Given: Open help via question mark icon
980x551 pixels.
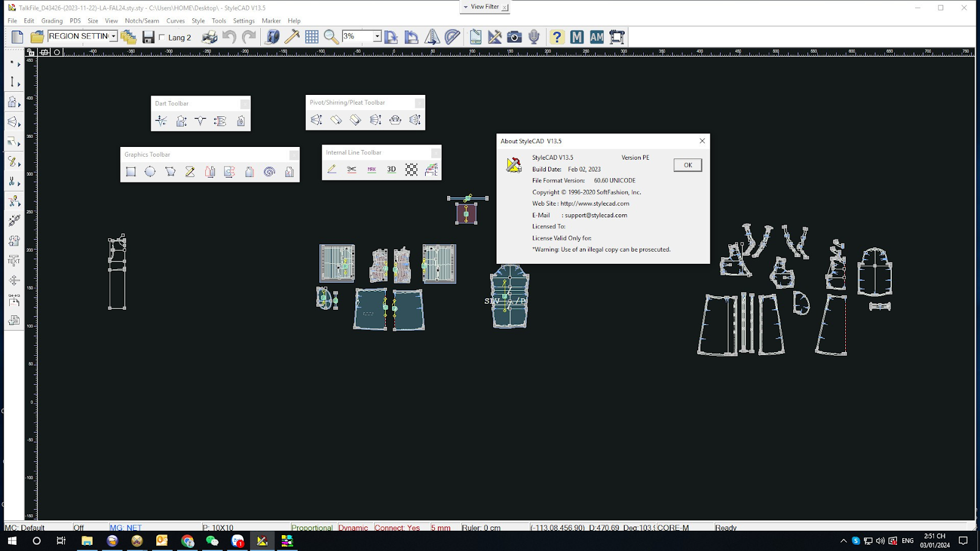Looking at the screenshot, I should pos(556,37).
